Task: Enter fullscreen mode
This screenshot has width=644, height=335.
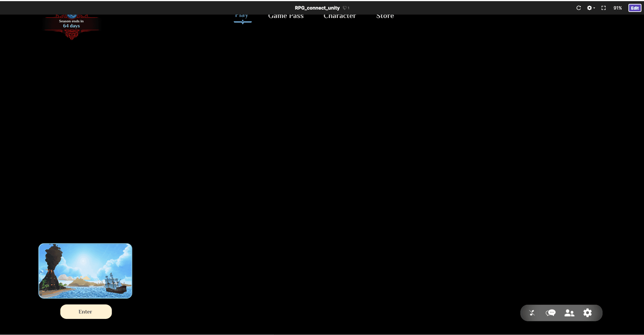Action: tap(603, 8)
